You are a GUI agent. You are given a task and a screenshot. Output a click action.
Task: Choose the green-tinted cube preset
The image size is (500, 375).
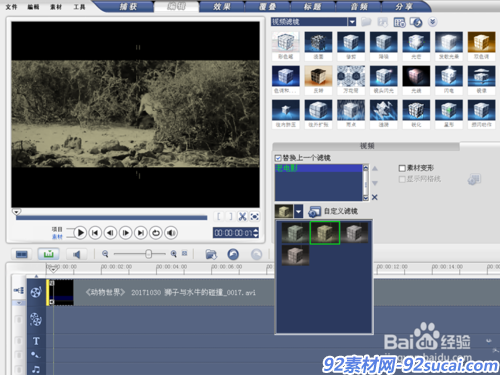click(295, 233)
